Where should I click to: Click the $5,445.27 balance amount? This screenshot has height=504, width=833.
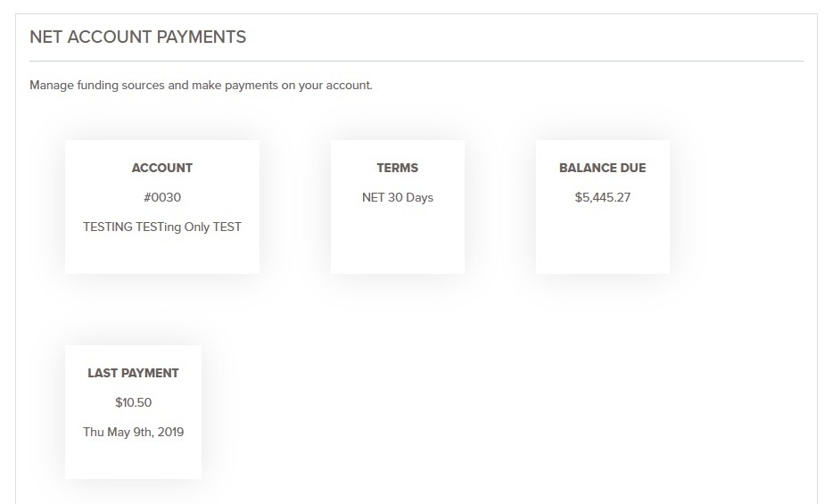click(x=602, y=197)
